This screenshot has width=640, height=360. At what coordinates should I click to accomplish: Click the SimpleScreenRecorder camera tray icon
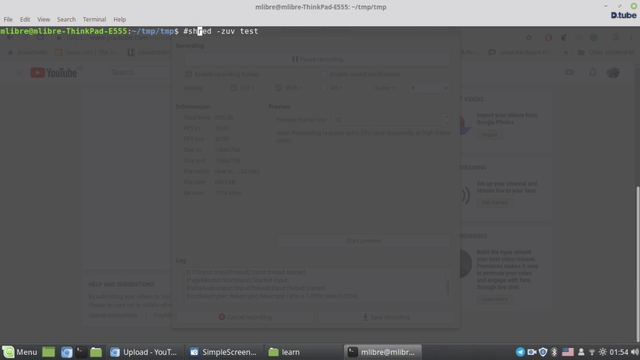[x=531, y=352]
